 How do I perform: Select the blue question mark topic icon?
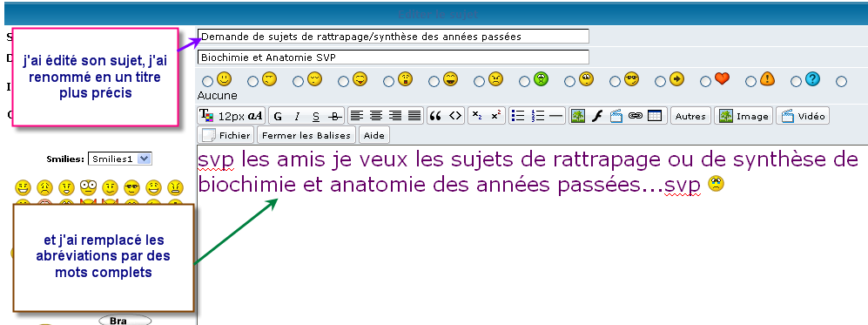[812, 79]
